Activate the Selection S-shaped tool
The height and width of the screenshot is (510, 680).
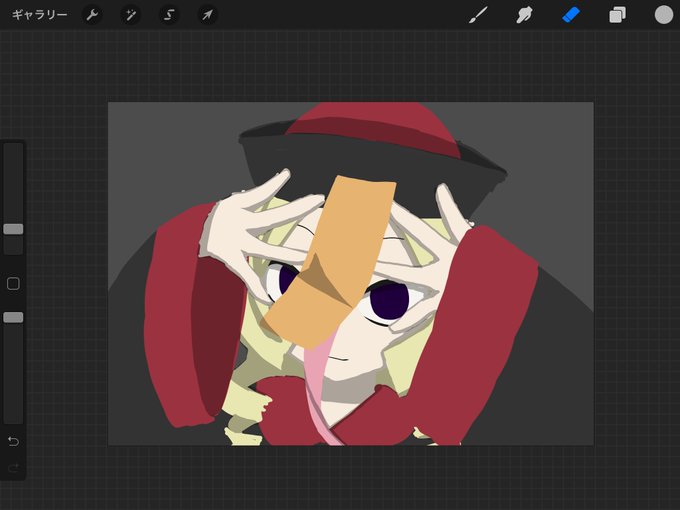click(169, 15)
